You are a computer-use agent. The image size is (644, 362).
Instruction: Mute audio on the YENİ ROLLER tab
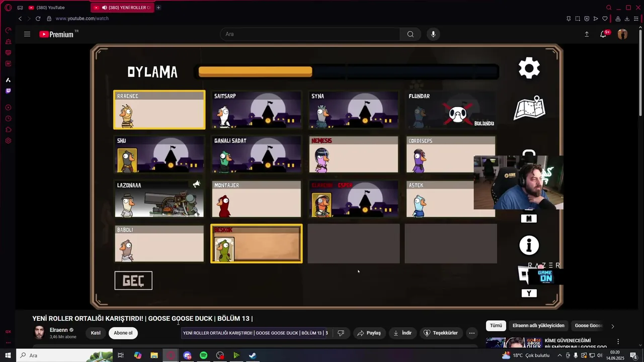104,8
